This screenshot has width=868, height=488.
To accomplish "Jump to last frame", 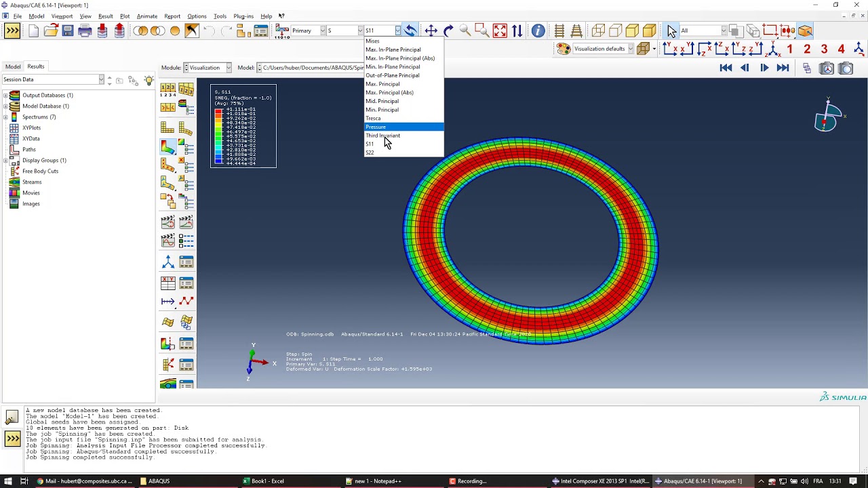I will pyautogui.click(x=783, y=68).
